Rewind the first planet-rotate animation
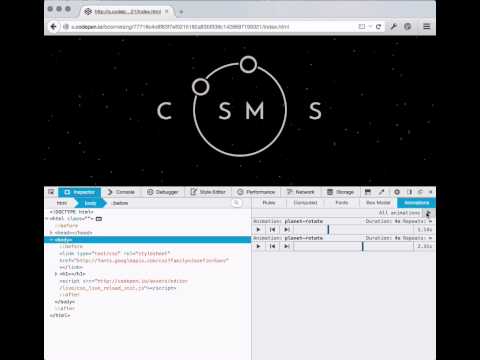The width and height of the screenshot is (480, 360). 272,229
